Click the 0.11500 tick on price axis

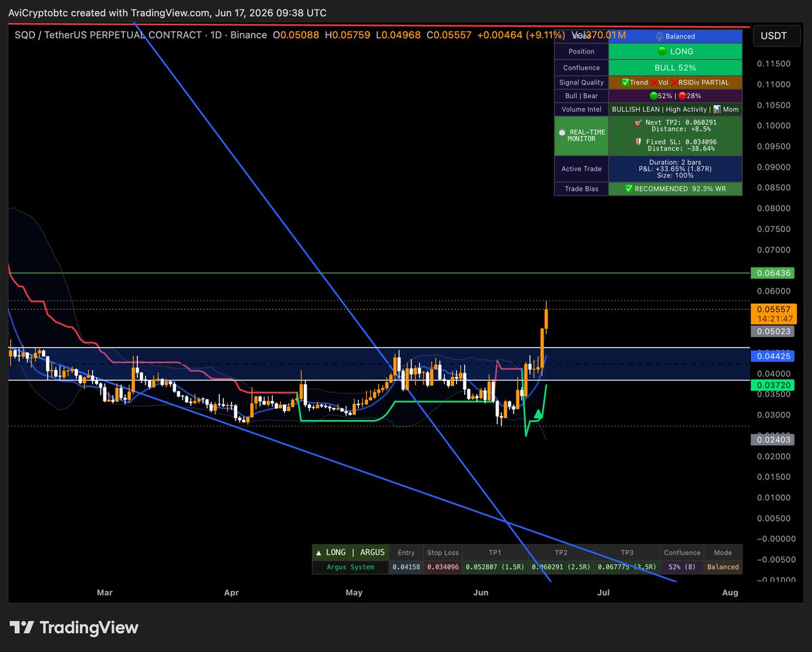[773, 64]
